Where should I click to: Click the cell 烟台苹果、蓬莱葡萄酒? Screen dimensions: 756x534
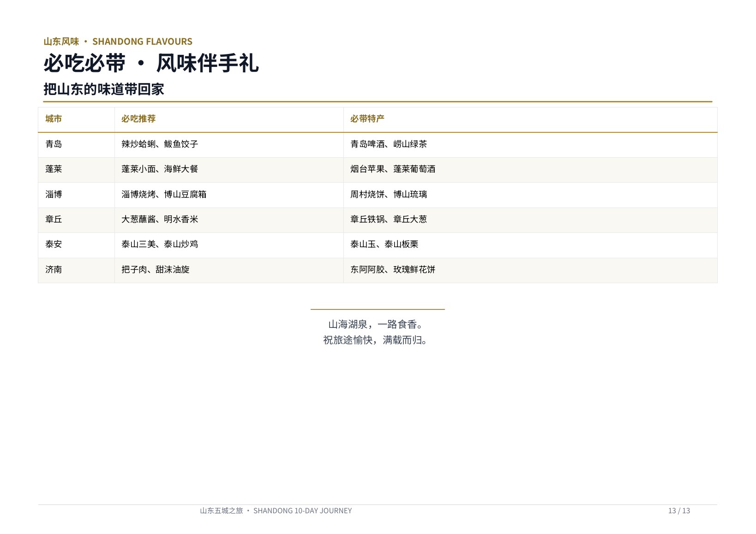pyautogui.click(x=530, y=169)
